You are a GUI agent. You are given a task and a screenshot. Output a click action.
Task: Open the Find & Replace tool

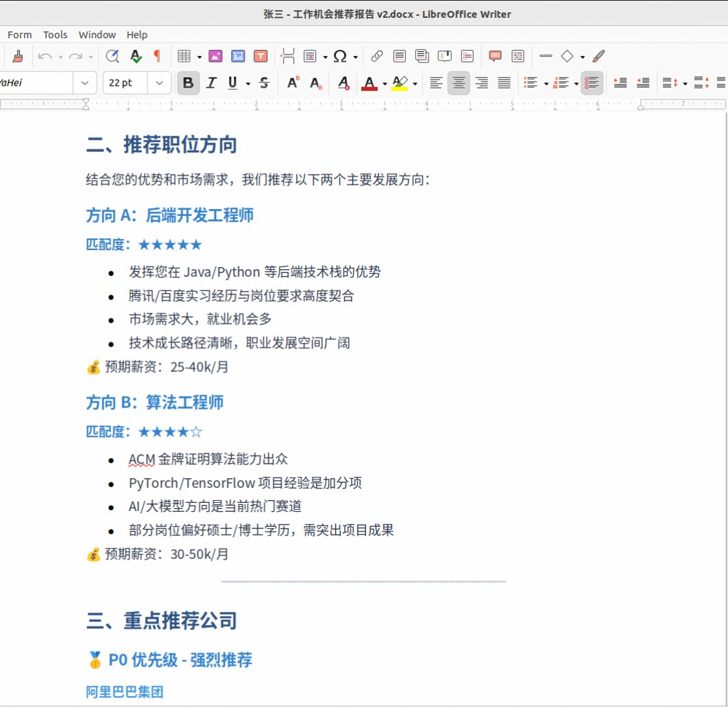[112, 56]
